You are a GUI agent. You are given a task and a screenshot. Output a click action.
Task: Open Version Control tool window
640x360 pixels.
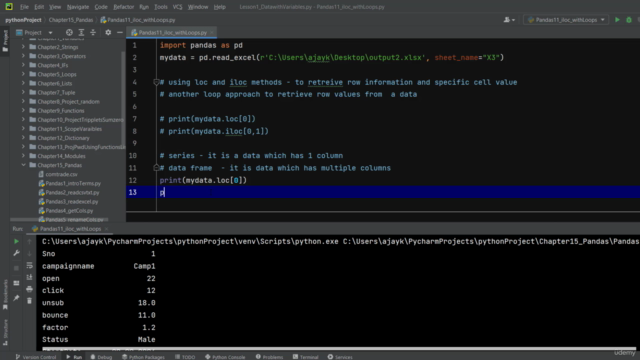click(36, 357)
